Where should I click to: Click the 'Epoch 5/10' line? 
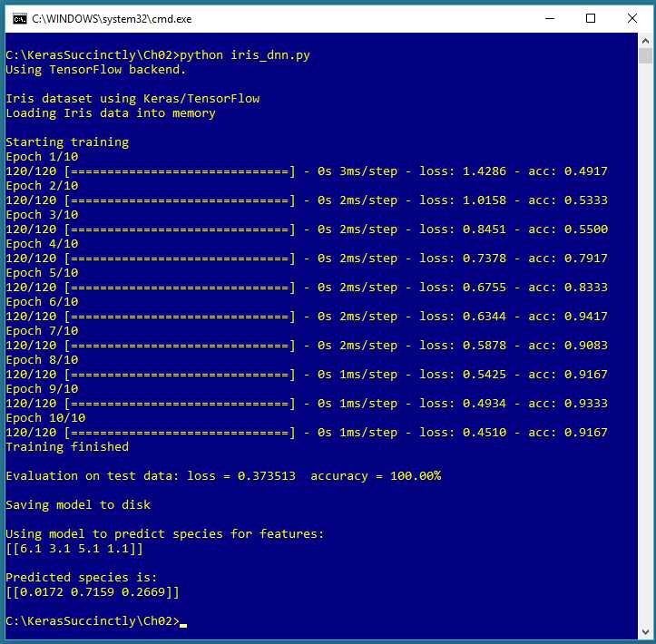[42, 273]
